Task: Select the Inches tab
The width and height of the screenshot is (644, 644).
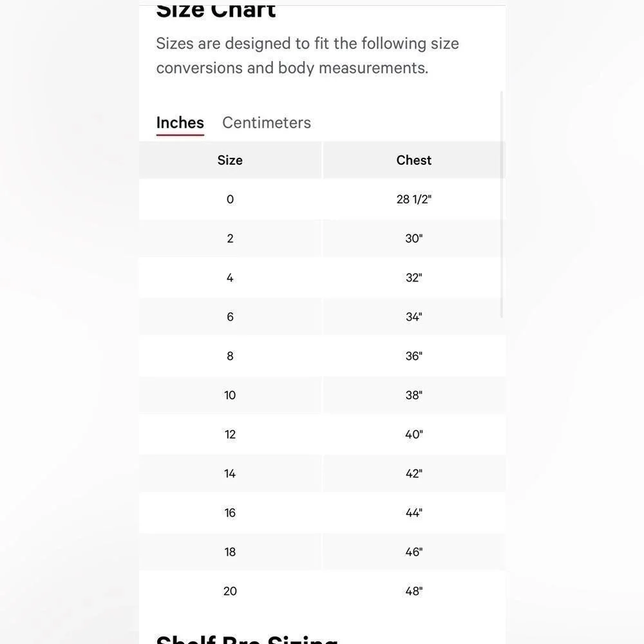Action: (x=180, y=123)
